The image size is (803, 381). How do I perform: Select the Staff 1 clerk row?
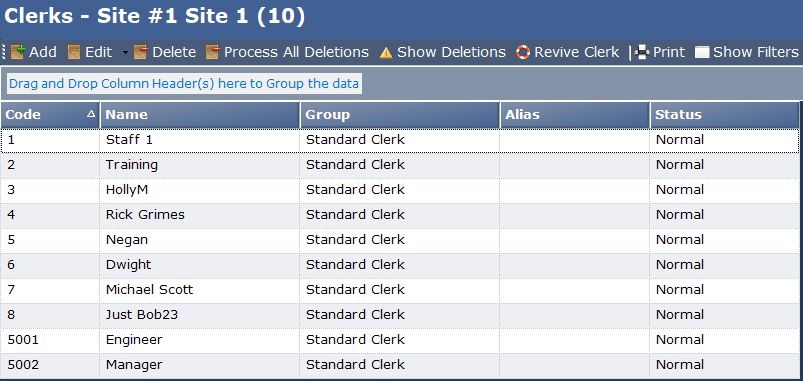tap(399, 140)
